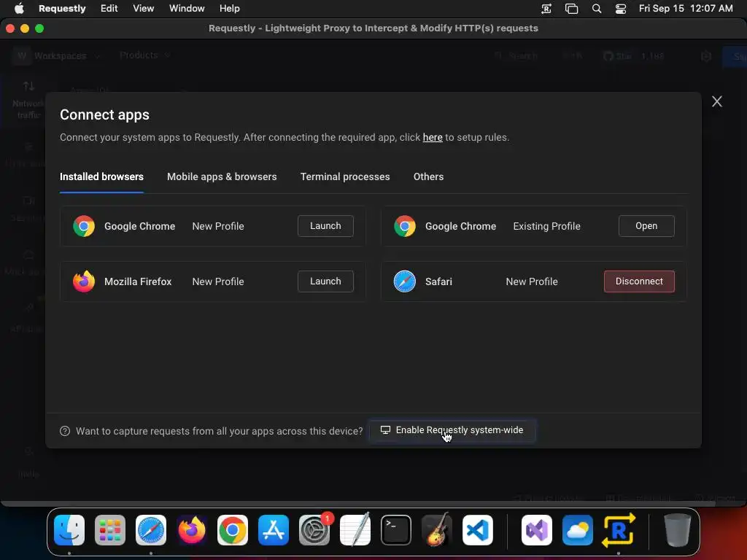This screenshot has width=747, height=560.
Task: Open Finder from the Dock
Action: click(69, 530)
